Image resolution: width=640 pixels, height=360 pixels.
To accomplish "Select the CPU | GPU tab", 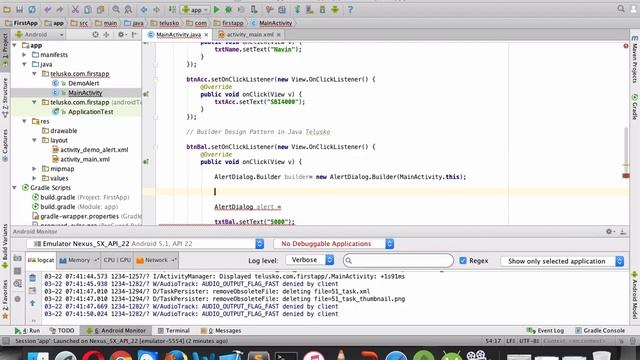I will (x=117, y=260).
